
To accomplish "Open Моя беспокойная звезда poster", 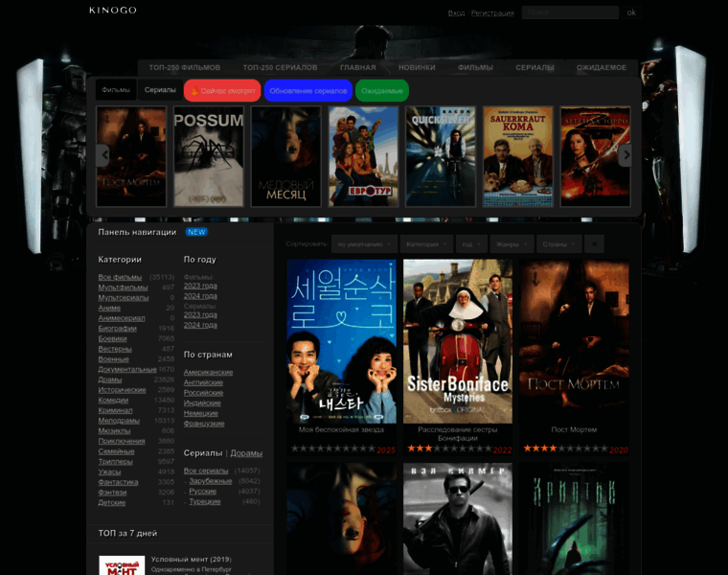I will pos(341,341).
